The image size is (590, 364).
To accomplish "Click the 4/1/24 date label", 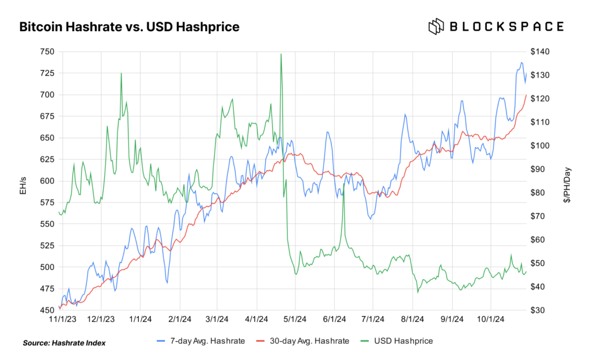I will coord(256,319).
